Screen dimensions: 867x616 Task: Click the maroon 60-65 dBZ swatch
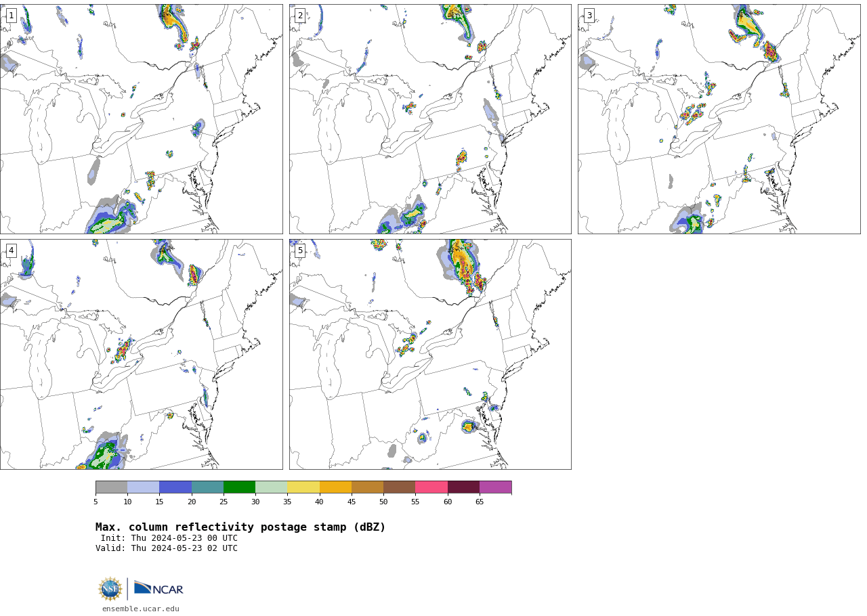point(463,487)
